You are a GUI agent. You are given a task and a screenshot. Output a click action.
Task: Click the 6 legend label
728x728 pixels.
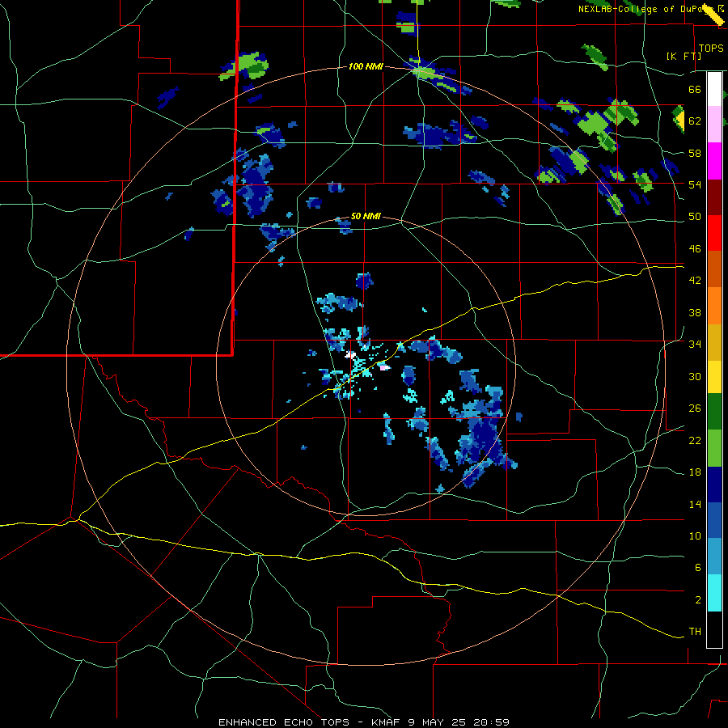point(698,567)
